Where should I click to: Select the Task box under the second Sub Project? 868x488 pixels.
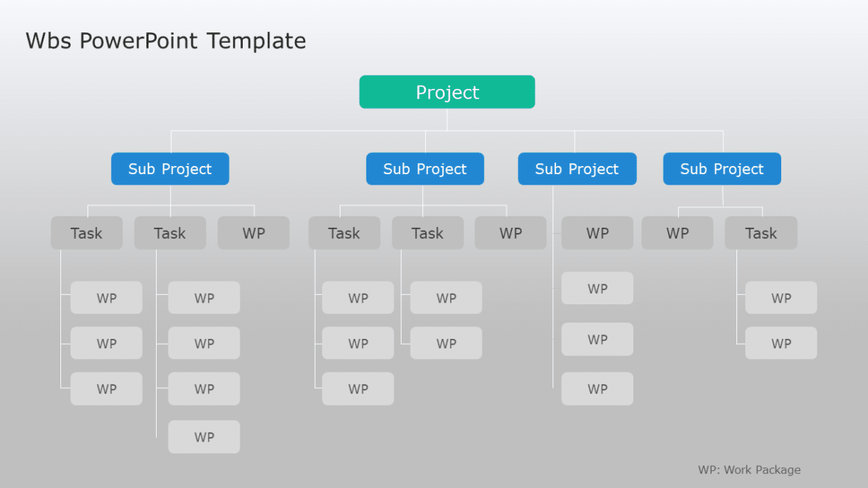pos(344,233)
